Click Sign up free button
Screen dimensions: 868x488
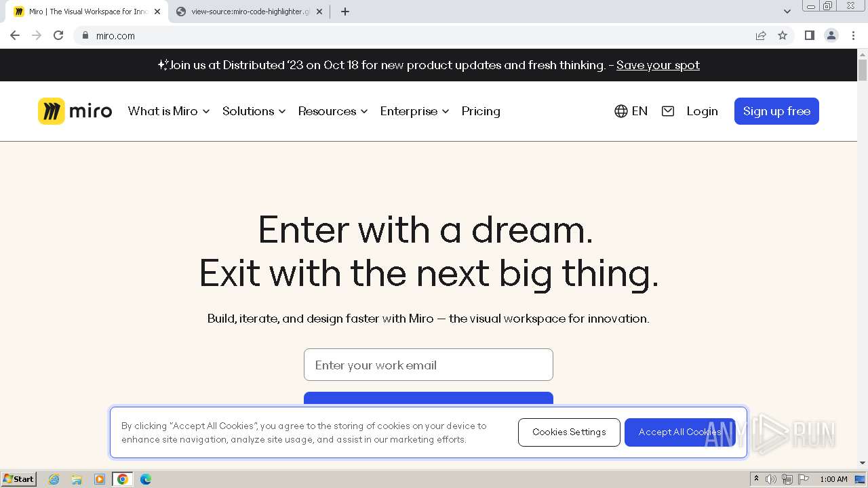tap(776, 111)
